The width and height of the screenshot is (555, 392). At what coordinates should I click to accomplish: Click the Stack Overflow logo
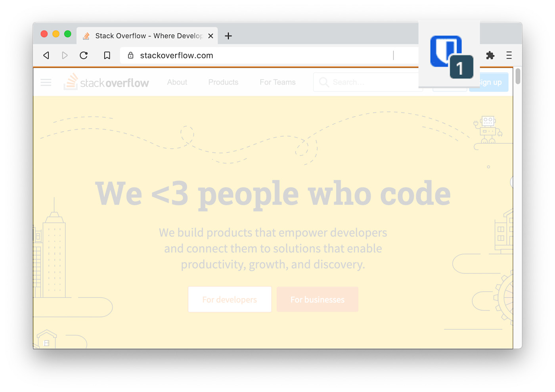[x=106, y=82]
